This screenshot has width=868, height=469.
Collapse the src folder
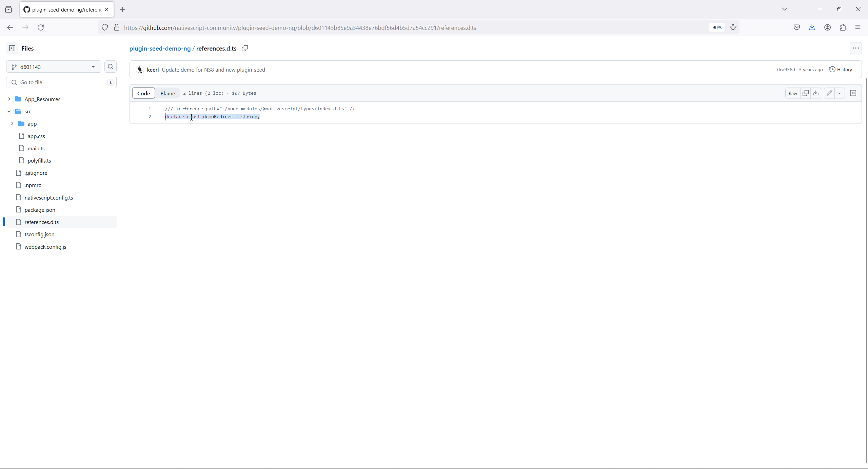[x=9, y=111]
